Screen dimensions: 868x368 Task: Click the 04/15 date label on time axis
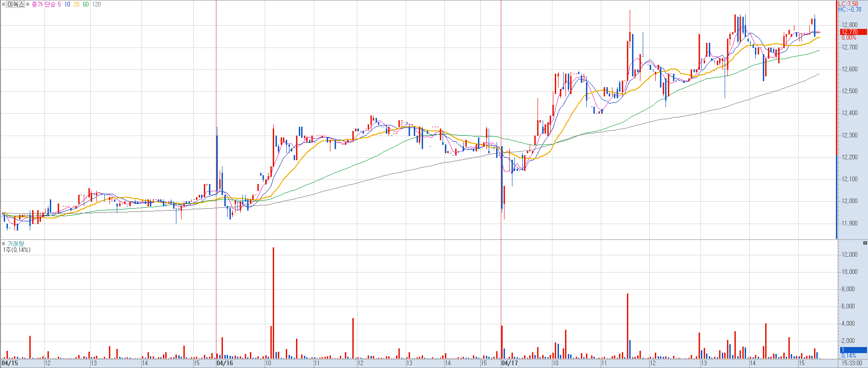coord(10,363)
